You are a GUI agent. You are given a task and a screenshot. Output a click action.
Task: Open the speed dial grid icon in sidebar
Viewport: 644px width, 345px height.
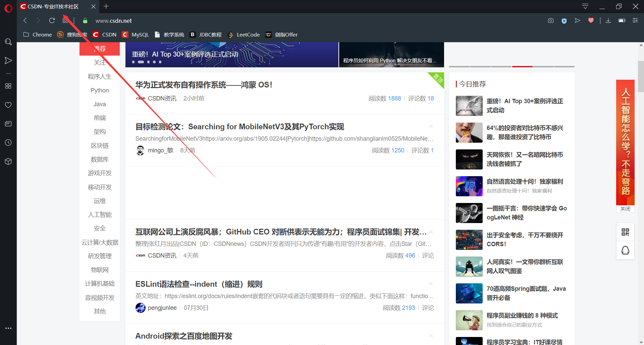8,86
